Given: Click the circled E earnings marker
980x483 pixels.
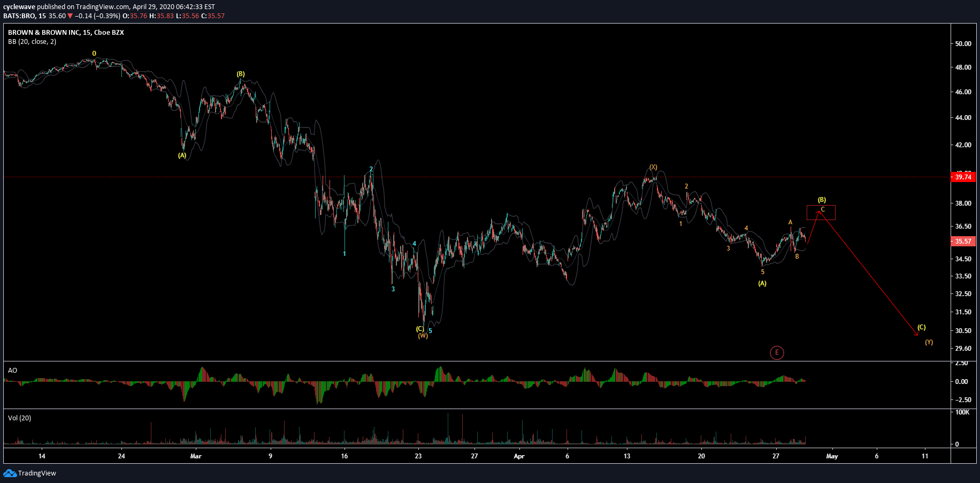Looking at the screenshot, I should point(777,352).
